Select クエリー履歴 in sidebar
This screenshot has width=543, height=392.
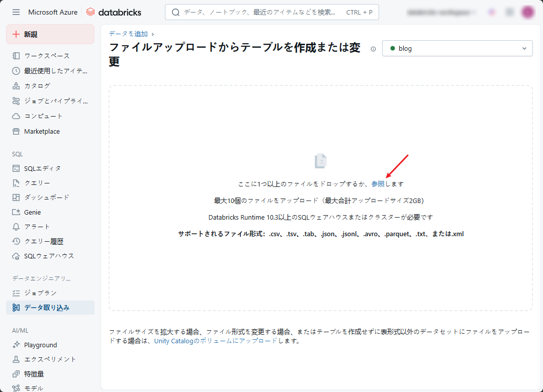click(x=50, y=241)
